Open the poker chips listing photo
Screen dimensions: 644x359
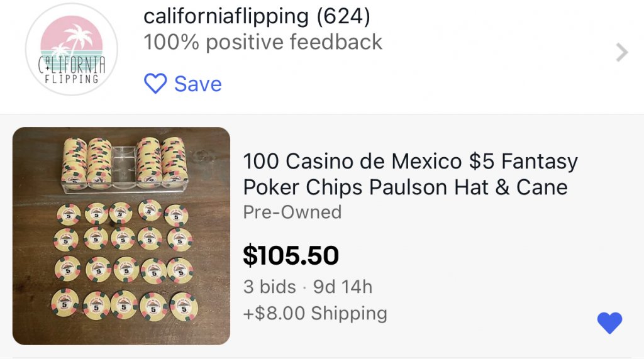click(121, 236)
